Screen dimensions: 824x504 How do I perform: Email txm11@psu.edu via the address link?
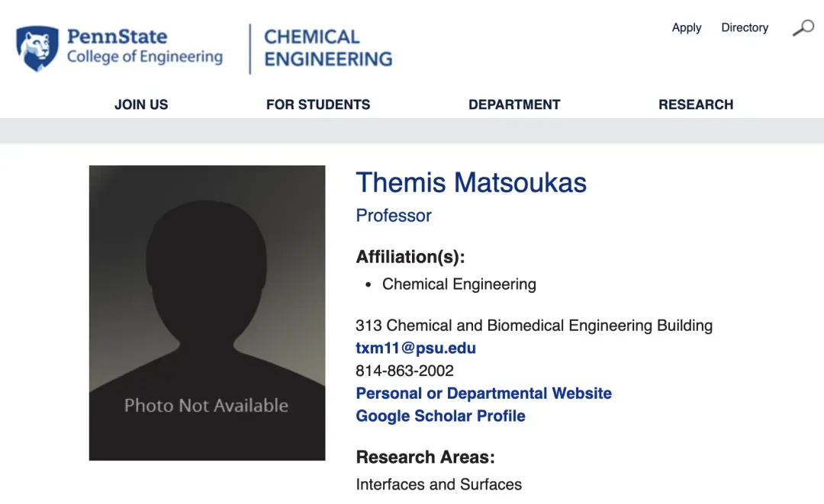point(416,348)
